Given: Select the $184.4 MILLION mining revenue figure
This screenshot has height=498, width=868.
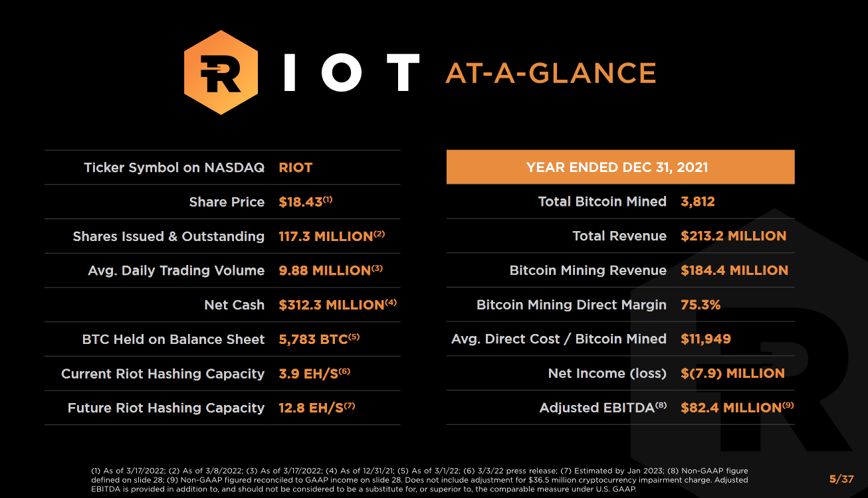Looking at the screenshot, I should pyautogui.click(x=734, y=270).
